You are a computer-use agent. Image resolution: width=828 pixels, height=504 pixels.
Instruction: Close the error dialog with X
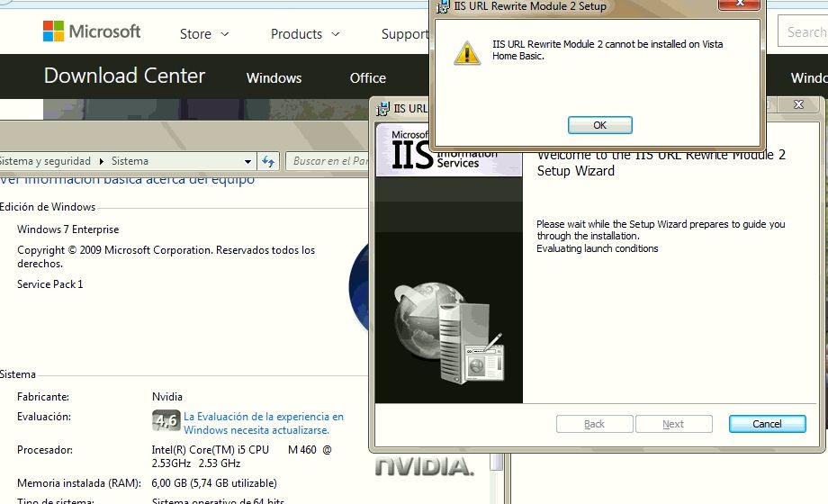(x=739, y=4)
